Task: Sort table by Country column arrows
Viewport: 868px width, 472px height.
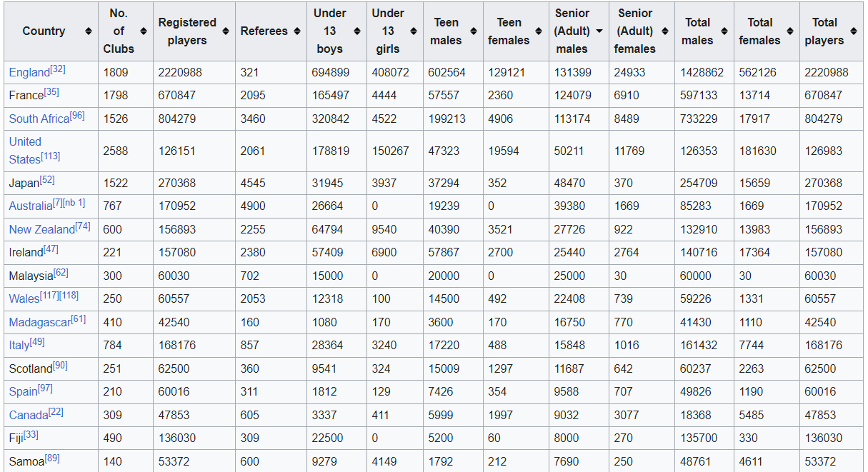Action: pyautogui.click(x=89, y=31)
